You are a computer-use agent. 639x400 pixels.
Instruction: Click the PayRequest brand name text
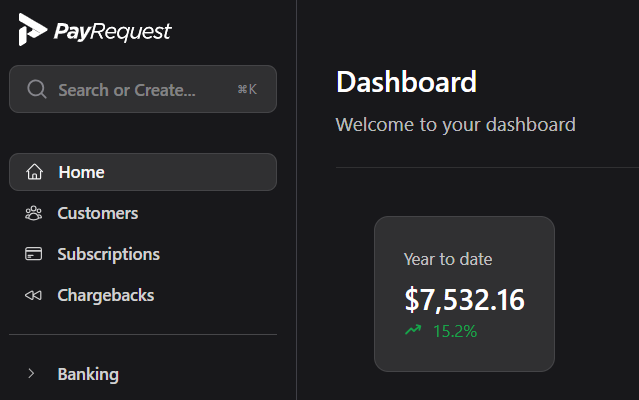click(113, 32)
